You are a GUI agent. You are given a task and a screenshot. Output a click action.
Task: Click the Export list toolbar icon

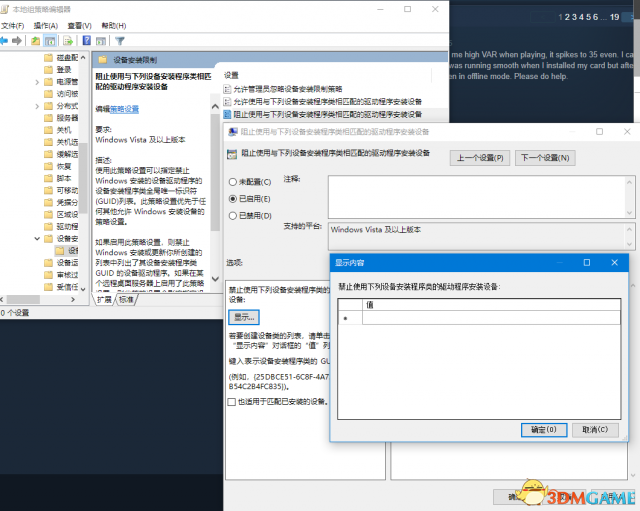tap(68, 40)
